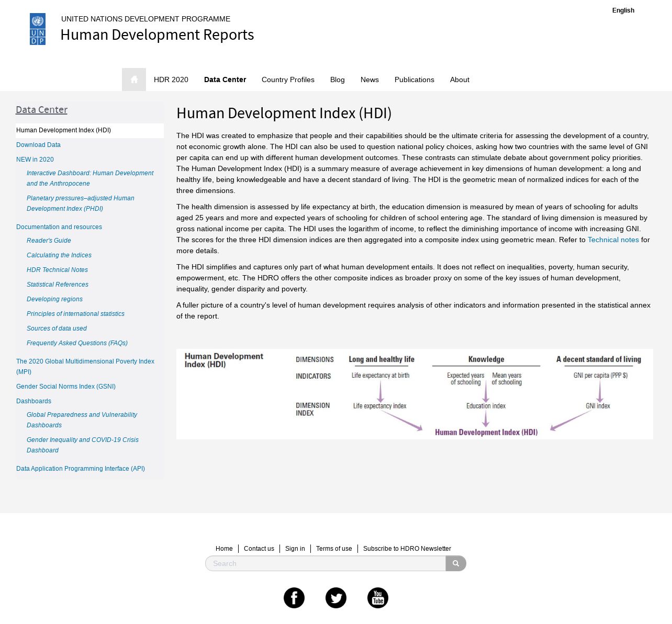Follow the Technical notes link in text
Image resolution: width=672 pixels, height=624 pixels.
(613, 240)
